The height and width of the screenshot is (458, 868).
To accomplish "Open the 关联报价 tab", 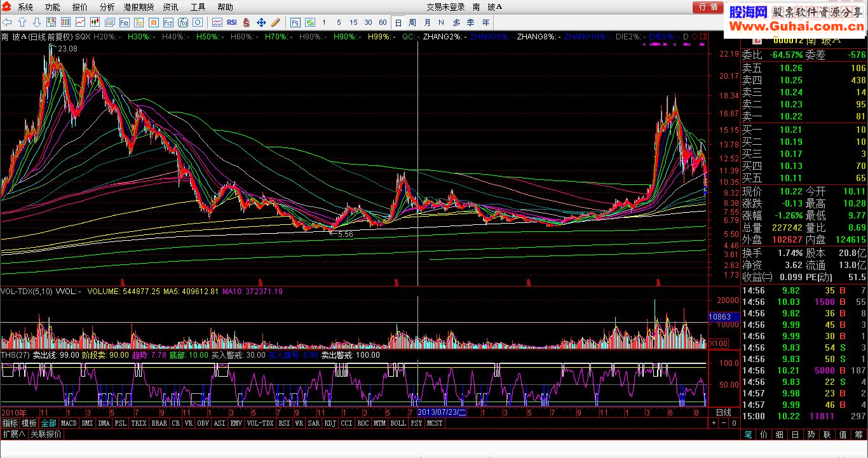I will point(46,434).
